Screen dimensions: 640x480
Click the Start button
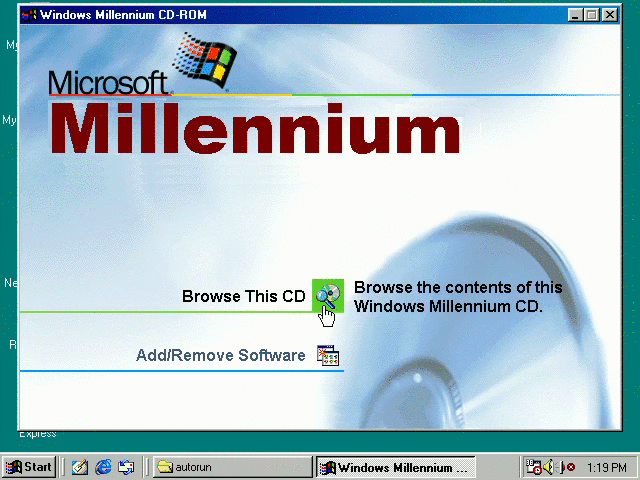(29, 467)
